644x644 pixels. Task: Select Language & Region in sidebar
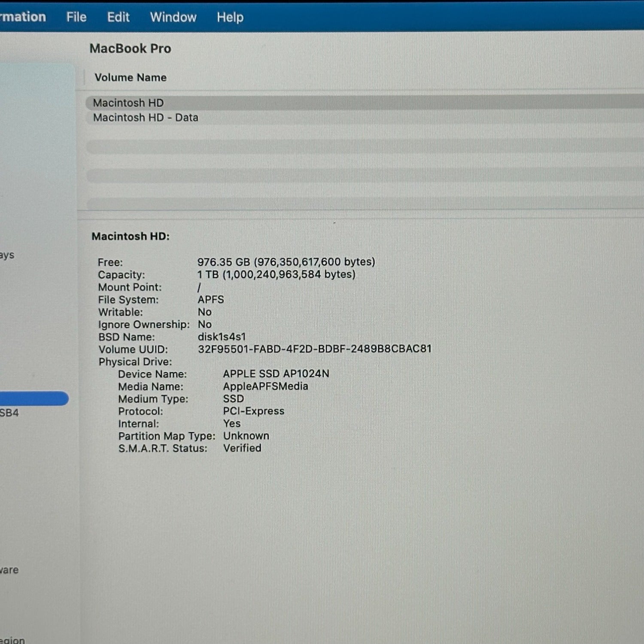click(x=12, y=640)
